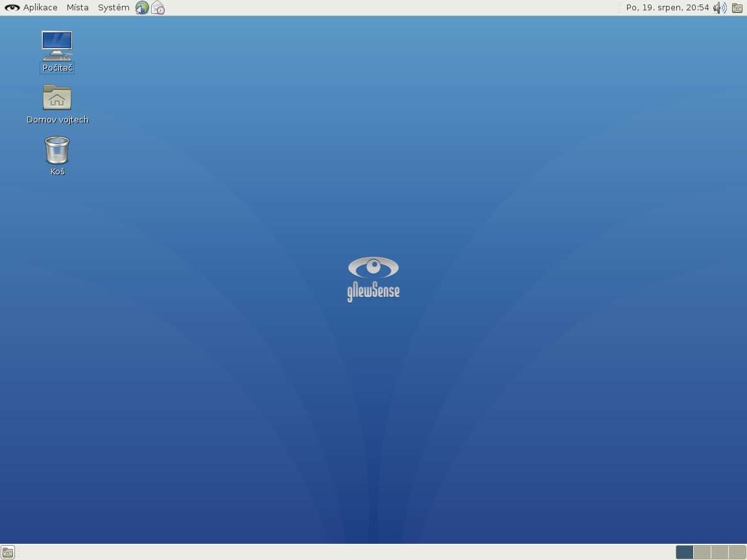Switch to the first workspace

[x=684, y=552]
